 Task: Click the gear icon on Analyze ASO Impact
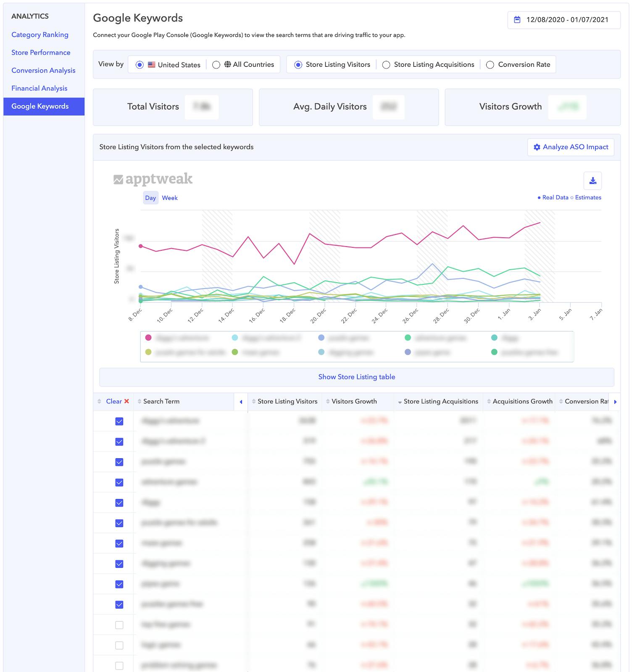tap(537, 147)
